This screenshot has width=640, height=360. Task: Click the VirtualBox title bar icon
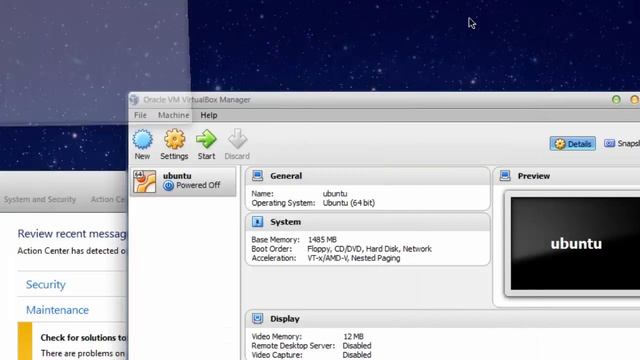click(135, 100)
